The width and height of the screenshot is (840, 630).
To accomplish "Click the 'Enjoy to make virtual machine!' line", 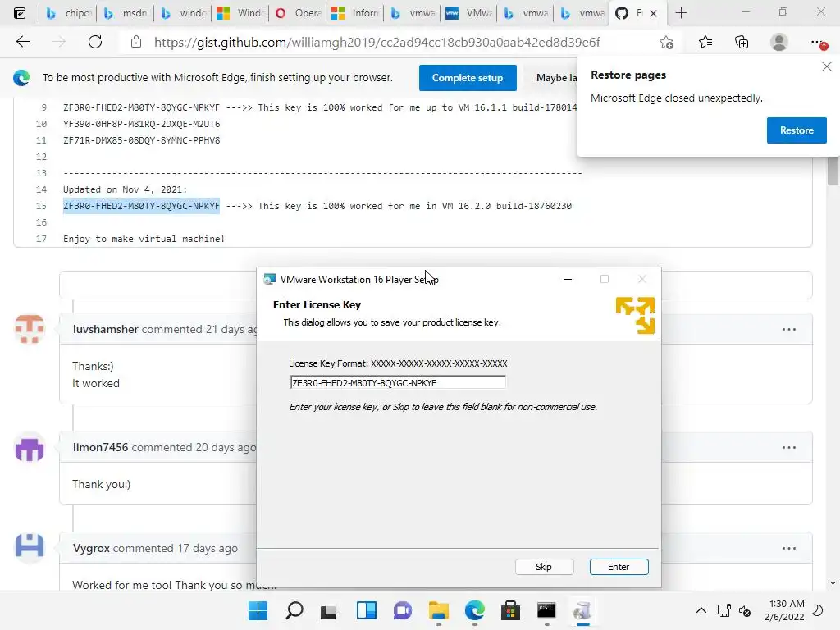I will 144,239.
